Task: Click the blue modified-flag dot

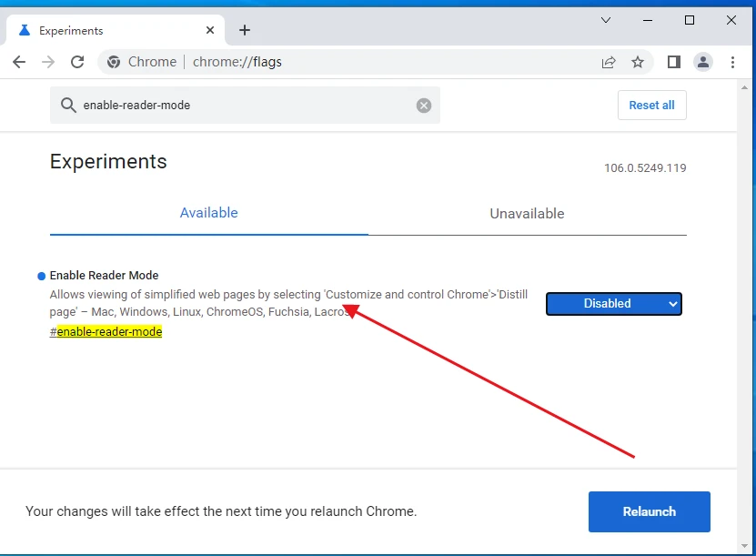Action: coord(42,276)
